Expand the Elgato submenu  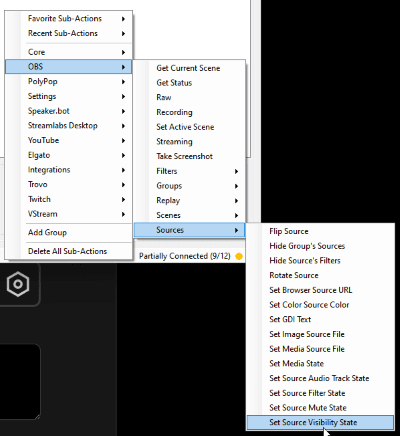68,155
